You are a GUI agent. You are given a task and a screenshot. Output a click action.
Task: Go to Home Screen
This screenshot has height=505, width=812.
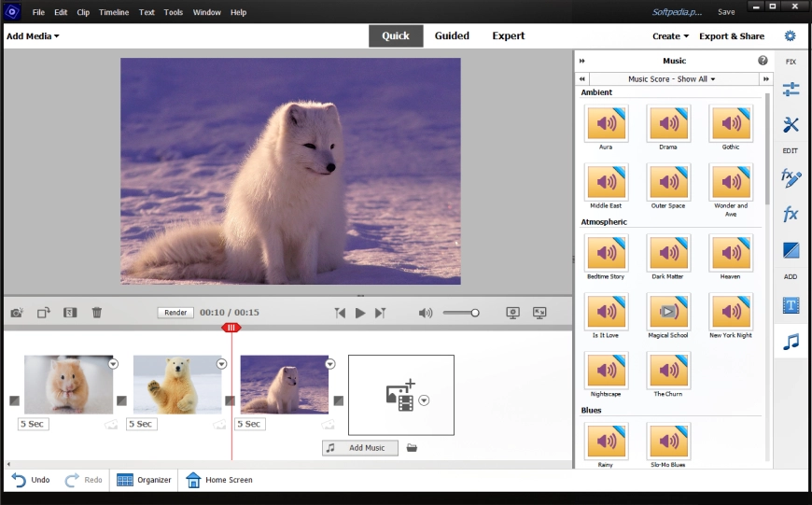pyautogui.click(x=219, y=480)
